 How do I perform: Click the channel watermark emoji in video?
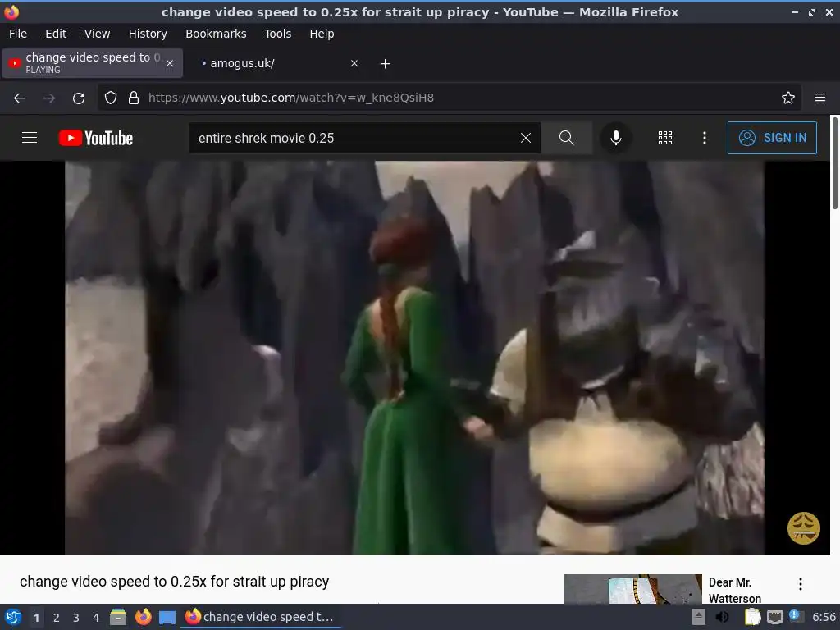[x=804, y=528]
